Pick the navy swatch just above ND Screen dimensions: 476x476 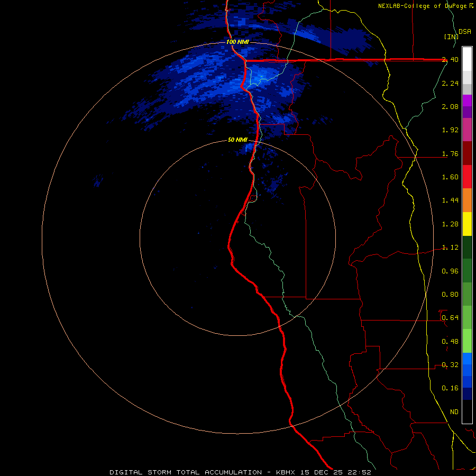(x=467, y=393)
